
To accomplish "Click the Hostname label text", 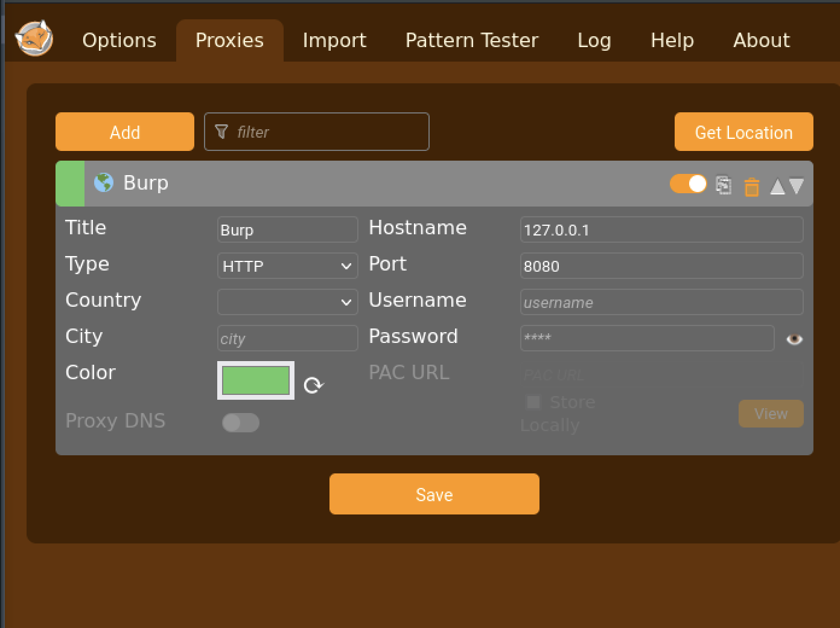I will (x=418, y=228).
